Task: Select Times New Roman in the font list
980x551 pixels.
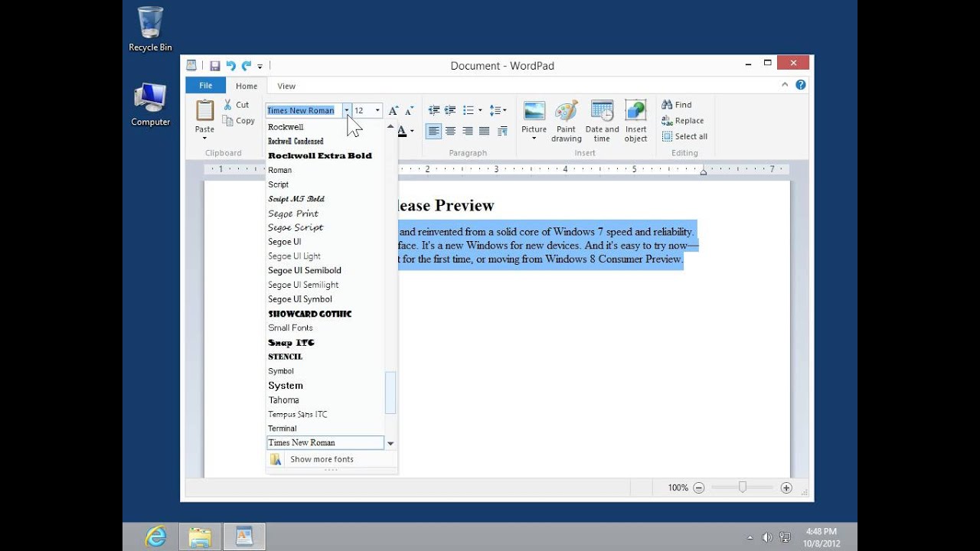Action: [x=325, y=442]
